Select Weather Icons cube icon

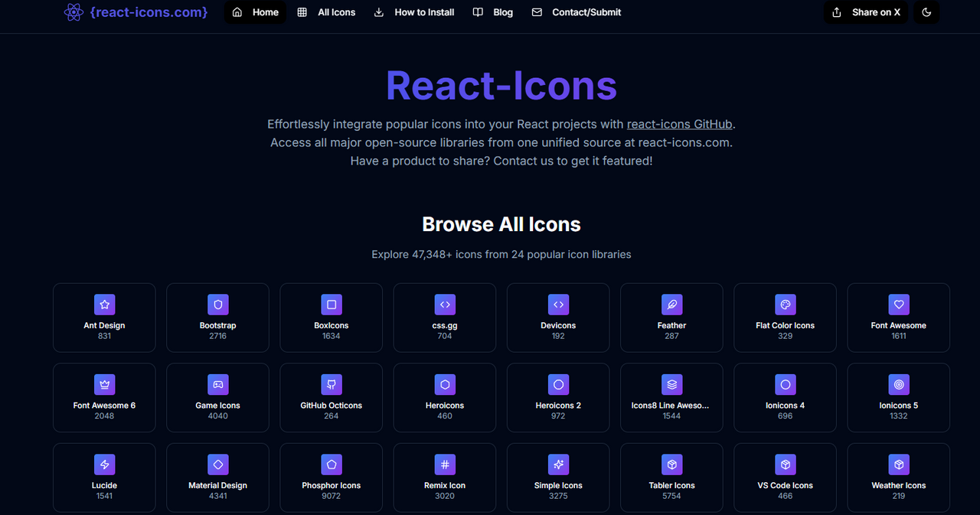899,464
